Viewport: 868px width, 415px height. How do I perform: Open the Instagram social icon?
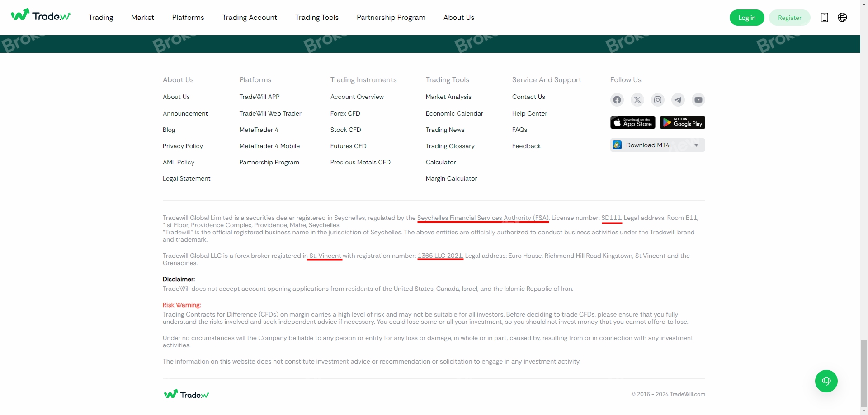click(657, 100)
